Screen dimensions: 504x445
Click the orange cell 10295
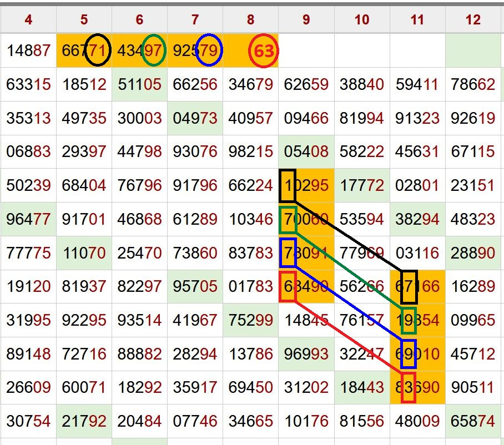point(306,185)
